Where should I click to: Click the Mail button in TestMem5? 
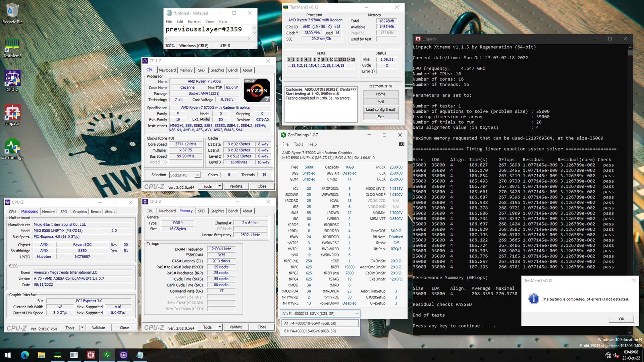click(380, 102)
